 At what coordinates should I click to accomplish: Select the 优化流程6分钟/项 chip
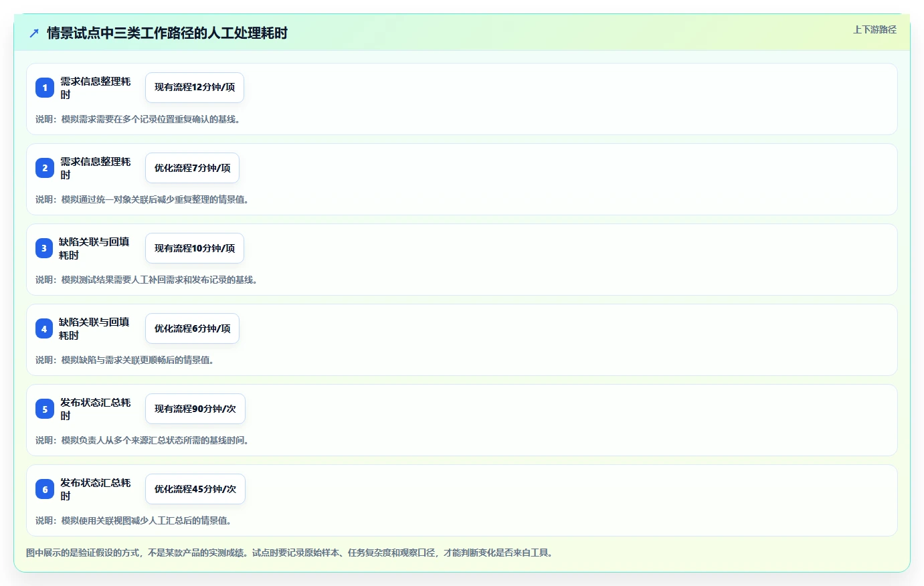coord(192,328)
